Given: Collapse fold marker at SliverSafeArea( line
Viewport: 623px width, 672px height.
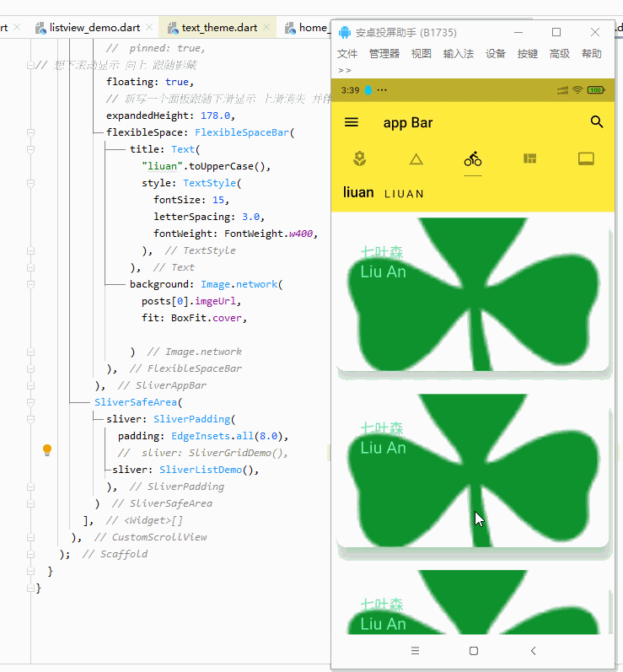Looking at the screenshot, I should [30, 402].
